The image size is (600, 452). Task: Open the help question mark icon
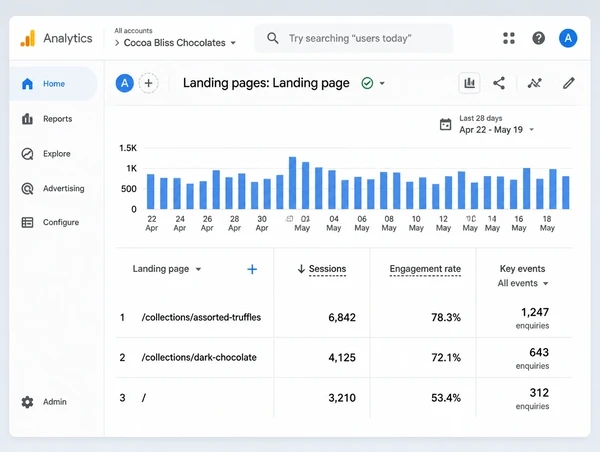538,38
